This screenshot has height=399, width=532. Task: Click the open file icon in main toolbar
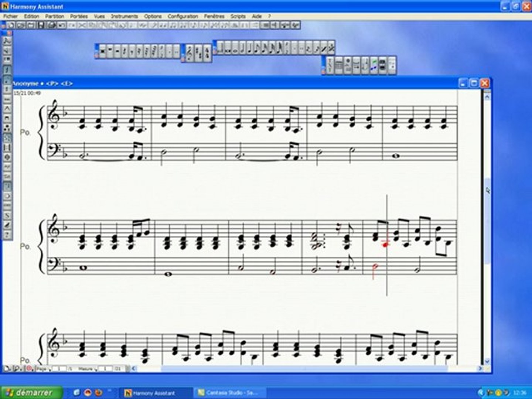tap(21, 25)
